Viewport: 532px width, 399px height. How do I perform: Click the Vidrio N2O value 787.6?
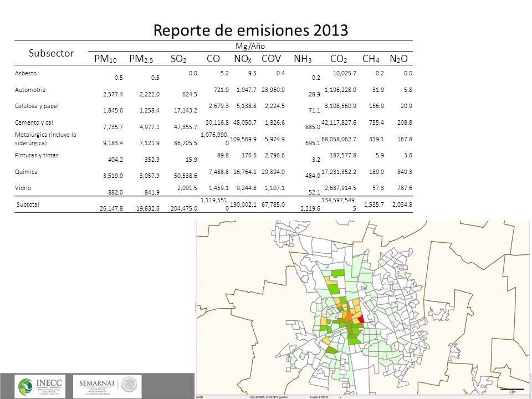pos(405,188)
